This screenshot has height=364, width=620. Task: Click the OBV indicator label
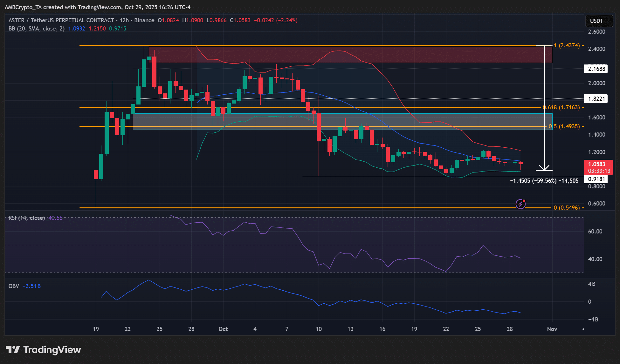pos(14,286)
